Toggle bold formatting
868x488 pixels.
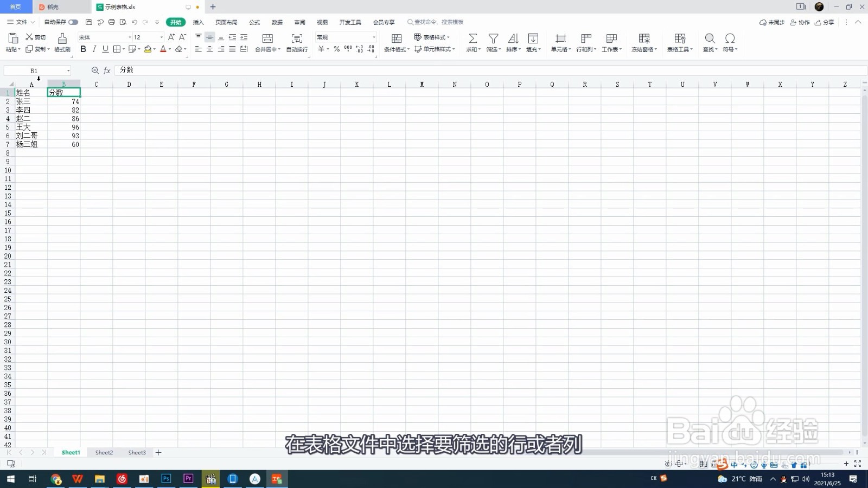click(83, 49)
